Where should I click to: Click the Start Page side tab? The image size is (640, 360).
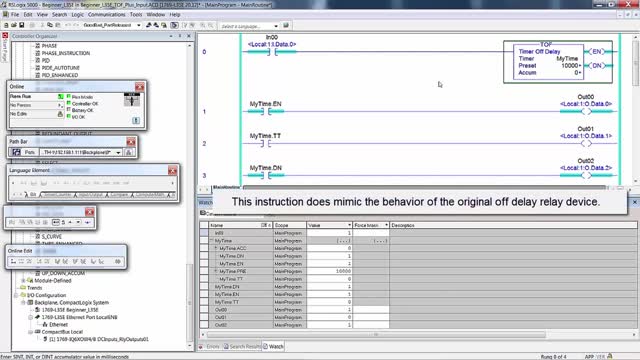click(4, 47)
